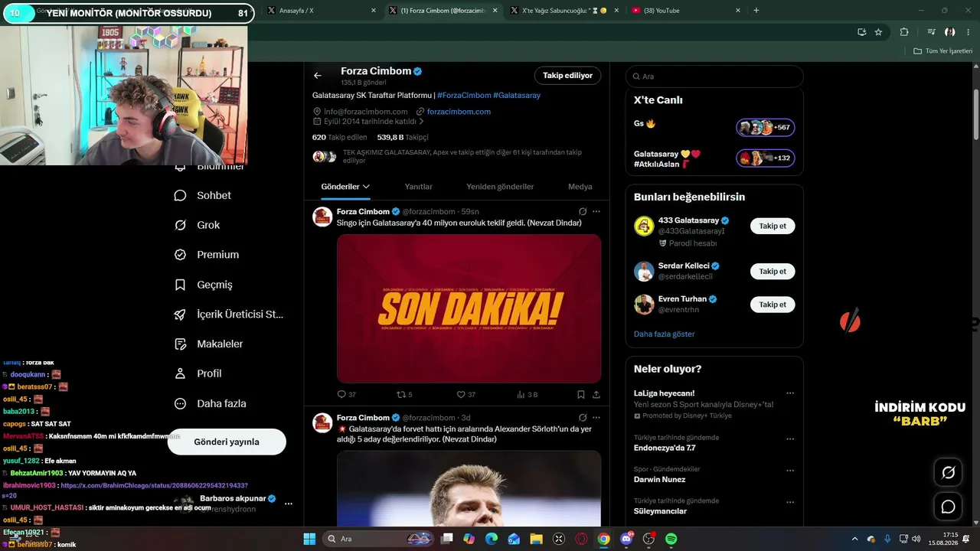Switch to the Medya tab
The image size is (980, 551).
coord(580,187)
